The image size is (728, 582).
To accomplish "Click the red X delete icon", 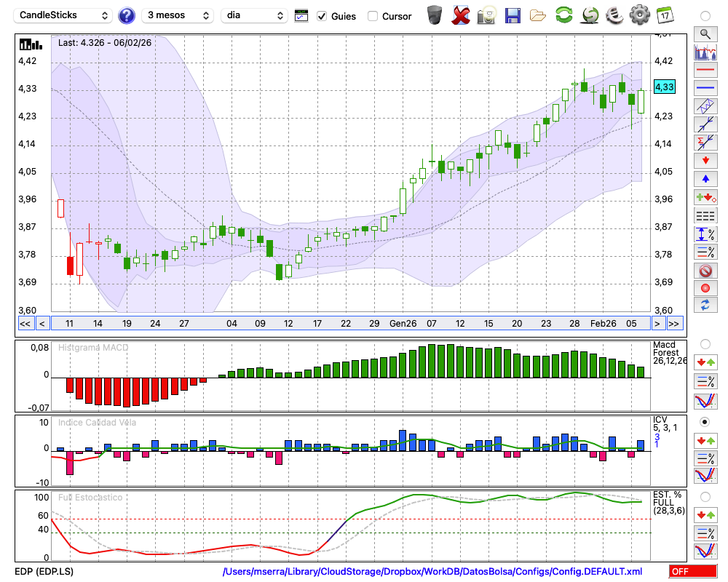I will point(461,15).
